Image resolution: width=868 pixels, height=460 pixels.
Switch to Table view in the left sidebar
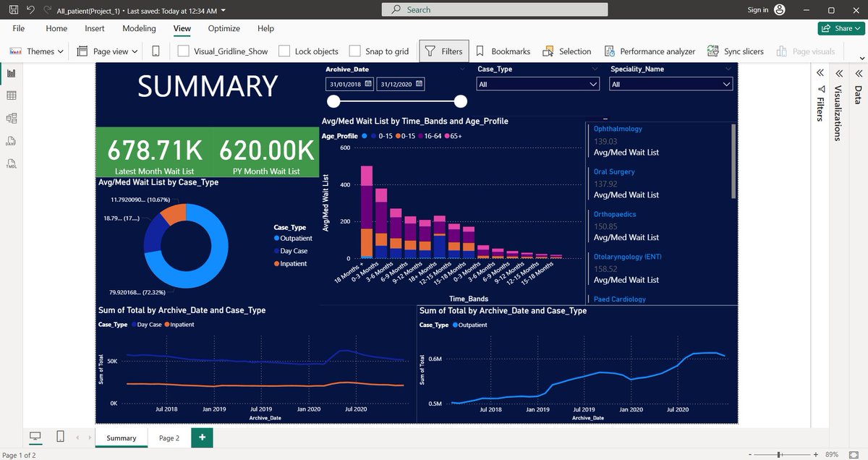[11, 95]
